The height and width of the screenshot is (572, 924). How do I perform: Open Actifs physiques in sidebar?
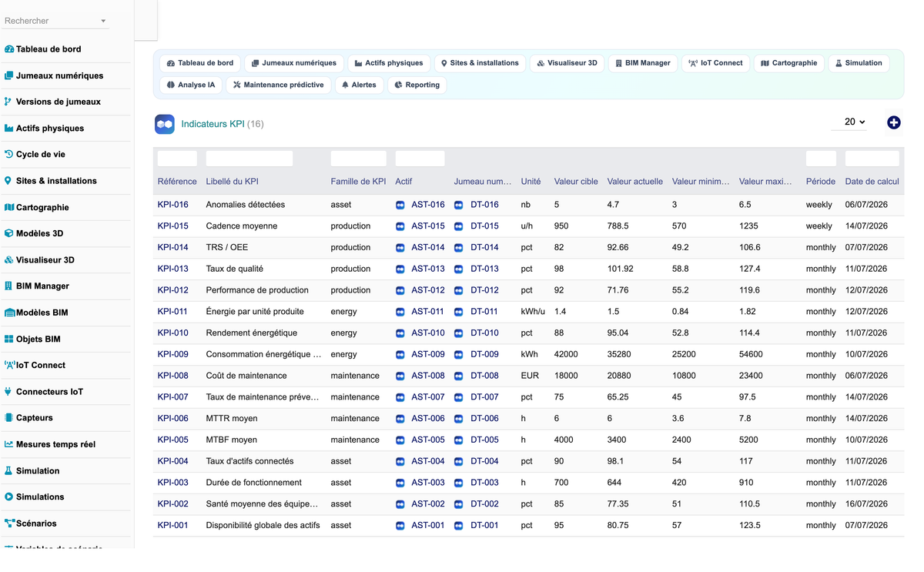click(44, 128)
